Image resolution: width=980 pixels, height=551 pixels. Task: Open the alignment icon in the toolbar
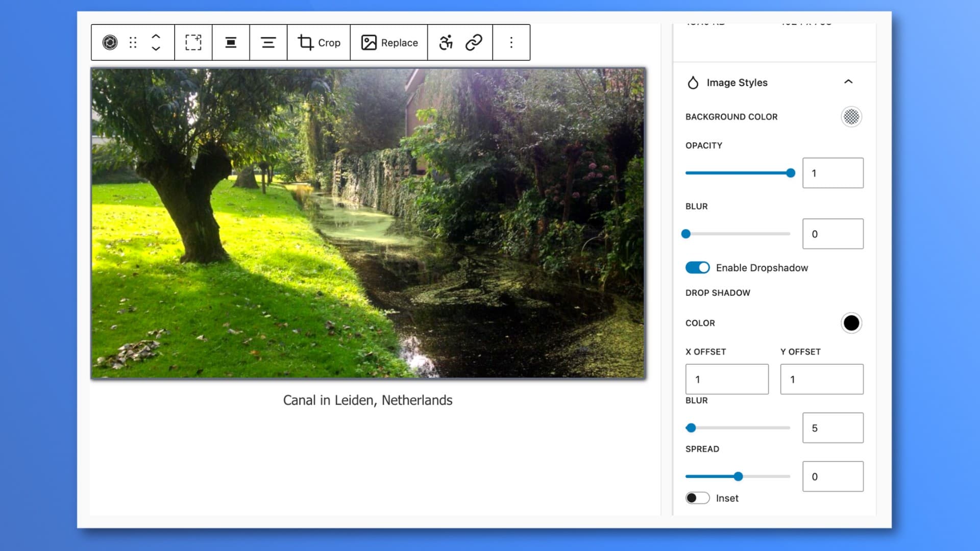coord(230,42)
